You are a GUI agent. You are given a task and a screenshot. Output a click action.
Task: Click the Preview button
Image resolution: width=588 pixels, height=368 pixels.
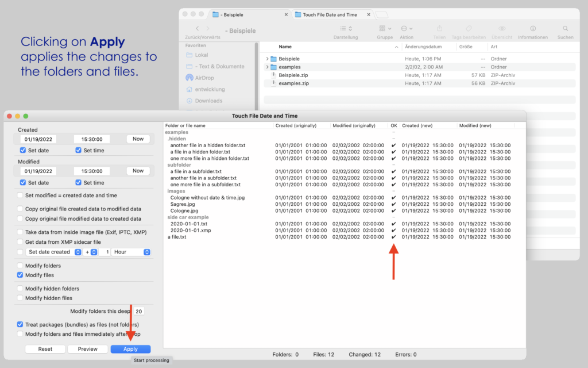[87, 349]
